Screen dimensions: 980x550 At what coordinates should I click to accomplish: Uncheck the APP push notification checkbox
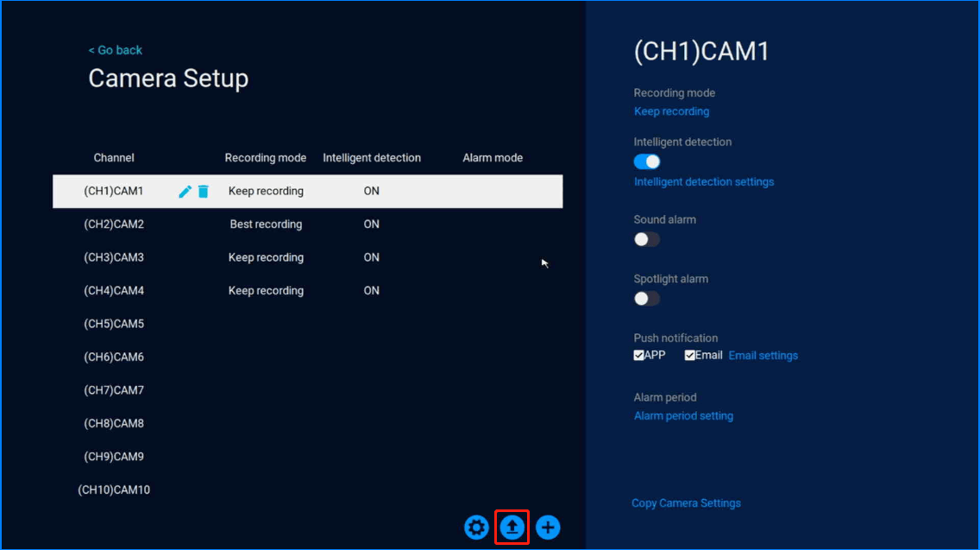click(x=639, y=355)
